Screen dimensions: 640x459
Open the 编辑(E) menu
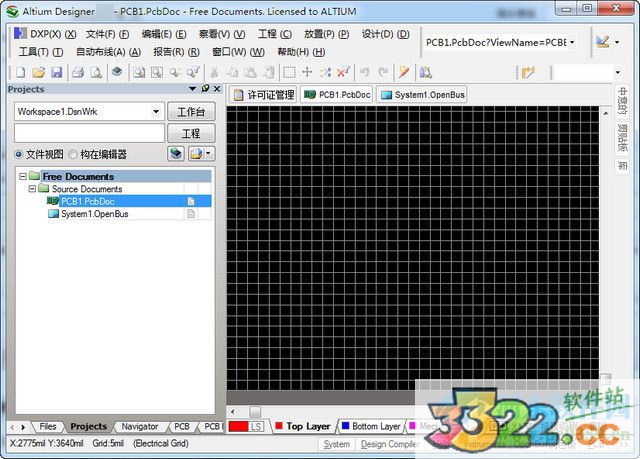pos(164,34)
